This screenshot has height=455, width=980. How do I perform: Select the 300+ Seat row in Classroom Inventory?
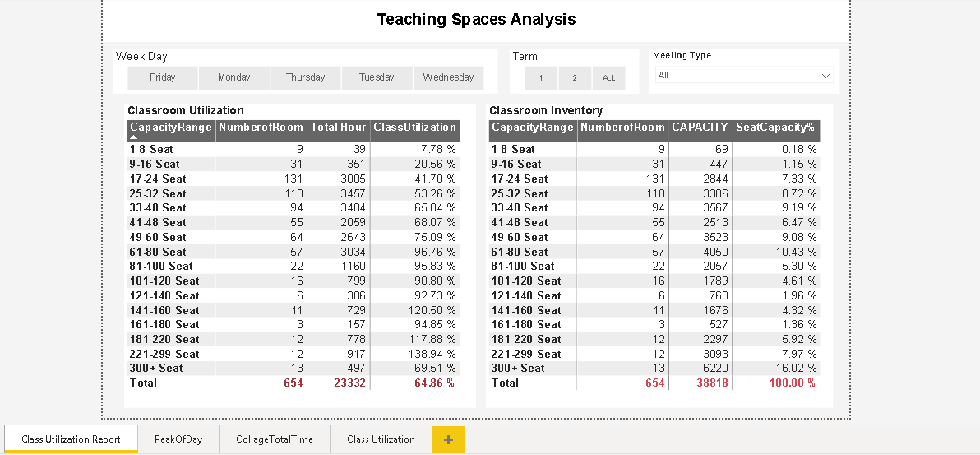[654, 368]
